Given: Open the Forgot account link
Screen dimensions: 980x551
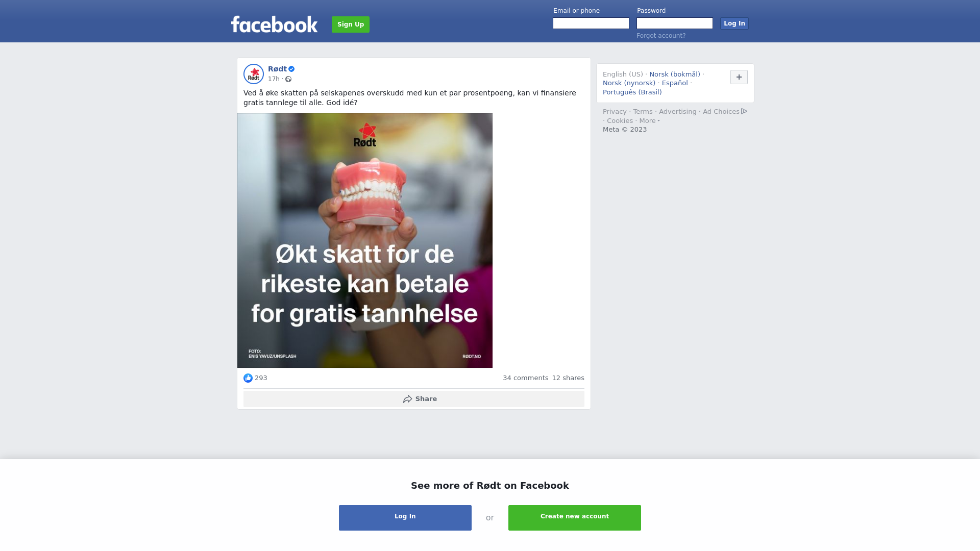Looking at the screenshot, I should pyautogui.click(x=661, y=36).
